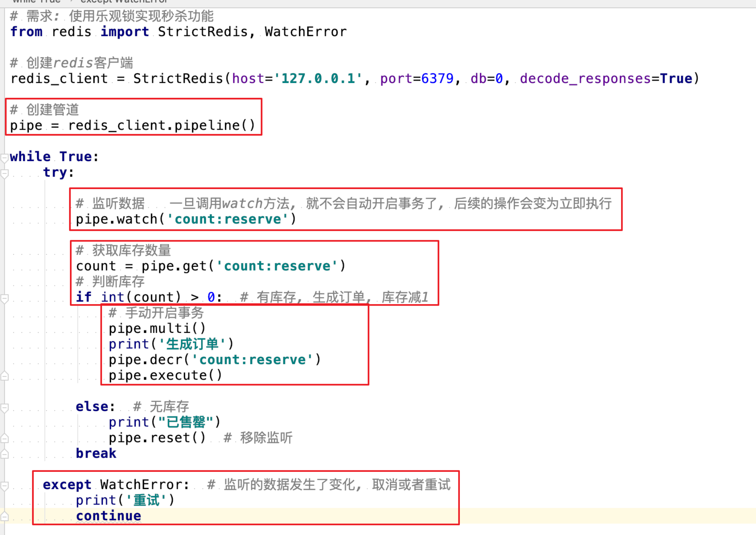Click fold-end marker beside continue line

click(x=4, y=516)
